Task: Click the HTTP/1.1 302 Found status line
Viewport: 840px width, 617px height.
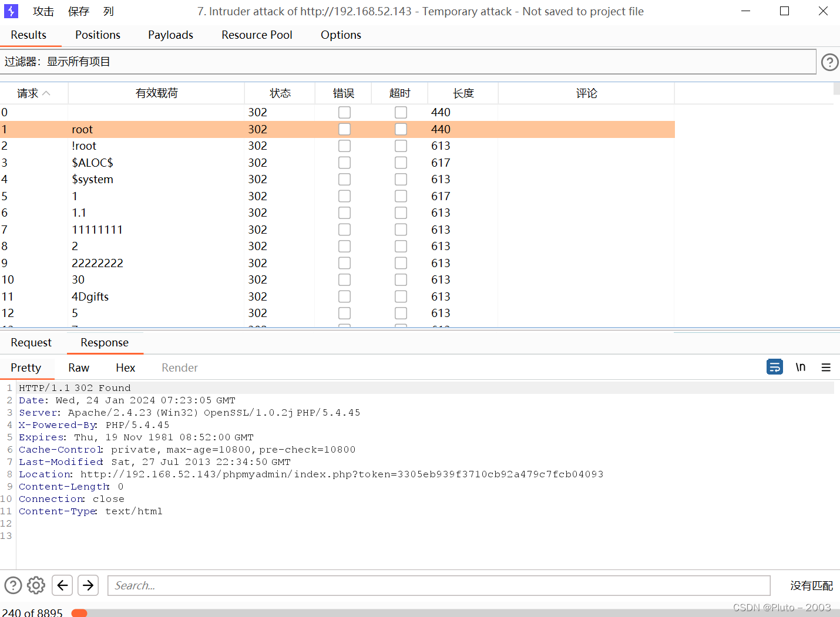Action: [75, 388]
